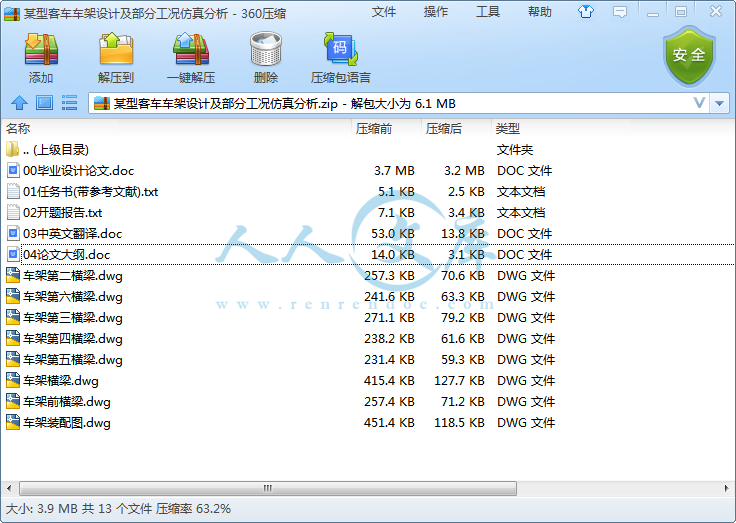736x523 pixels.
Task: Click the icon of 04论文大纲.doc
Action: coord(13,254)
